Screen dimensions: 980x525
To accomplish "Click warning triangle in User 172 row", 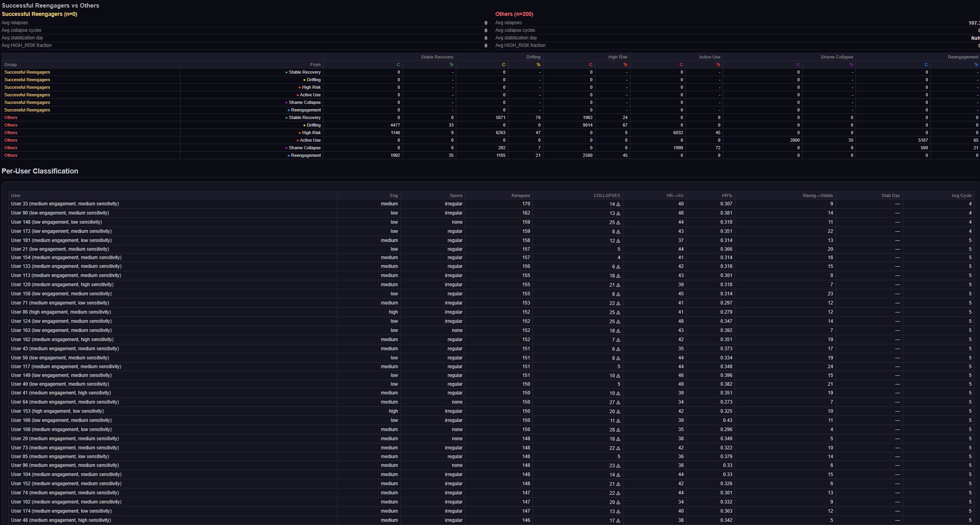I will click(x=618, y=232).
